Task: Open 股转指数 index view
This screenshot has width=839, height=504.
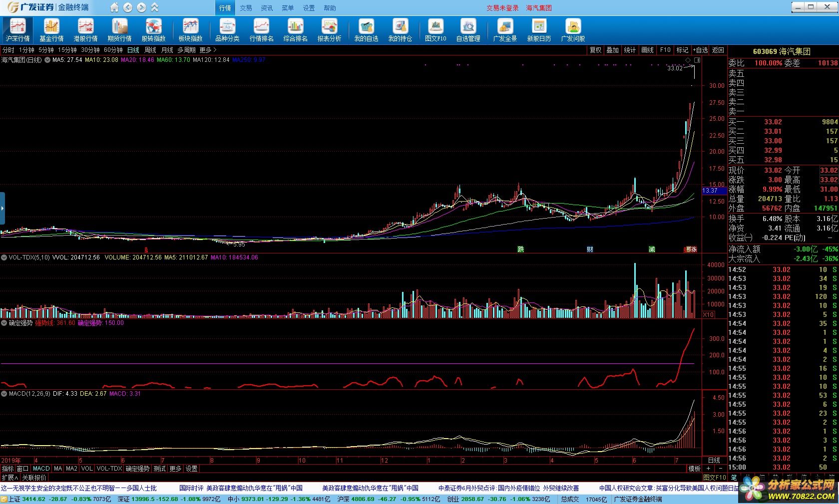Action: [153, 30]
